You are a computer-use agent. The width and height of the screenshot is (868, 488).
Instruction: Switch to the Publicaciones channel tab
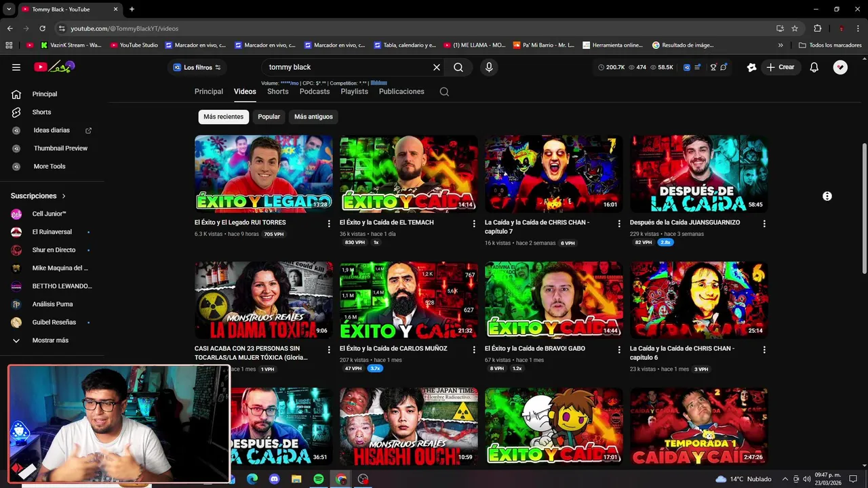(401, 91)
